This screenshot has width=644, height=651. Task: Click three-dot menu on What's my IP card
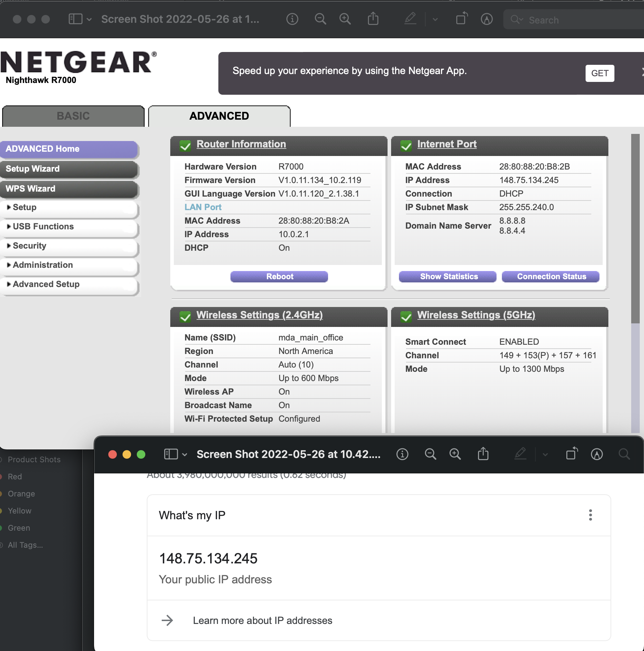(590, 515)
